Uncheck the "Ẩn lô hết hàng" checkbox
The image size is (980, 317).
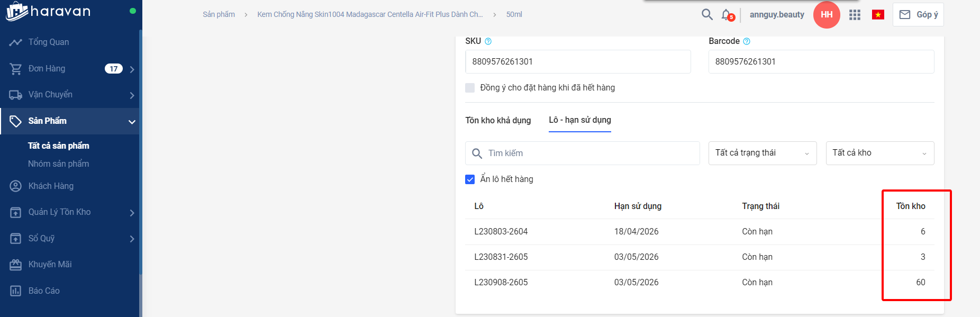tap(470, 179)
